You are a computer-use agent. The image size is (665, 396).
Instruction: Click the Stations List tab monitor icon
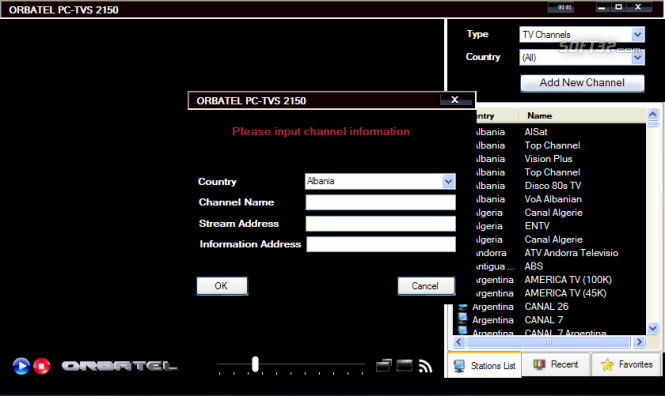[459, 366]
